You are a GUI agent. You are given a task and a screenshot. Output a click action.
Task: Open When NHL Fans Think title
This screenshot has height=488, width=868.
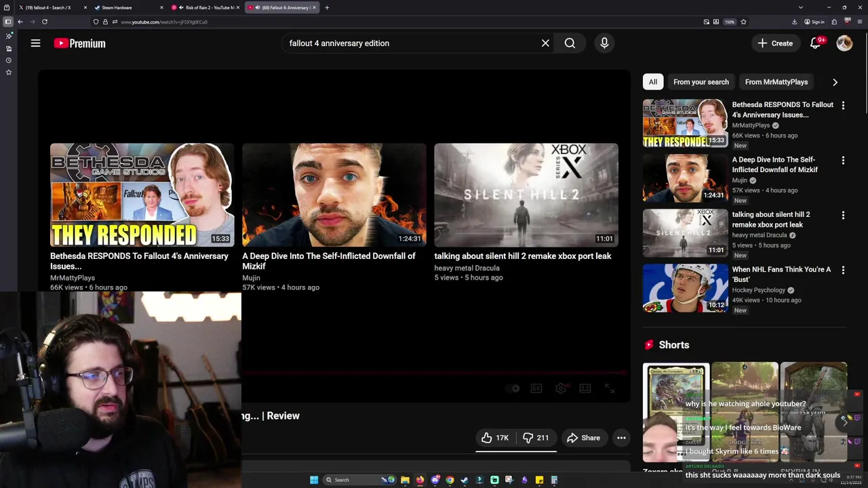click(781, 274)
